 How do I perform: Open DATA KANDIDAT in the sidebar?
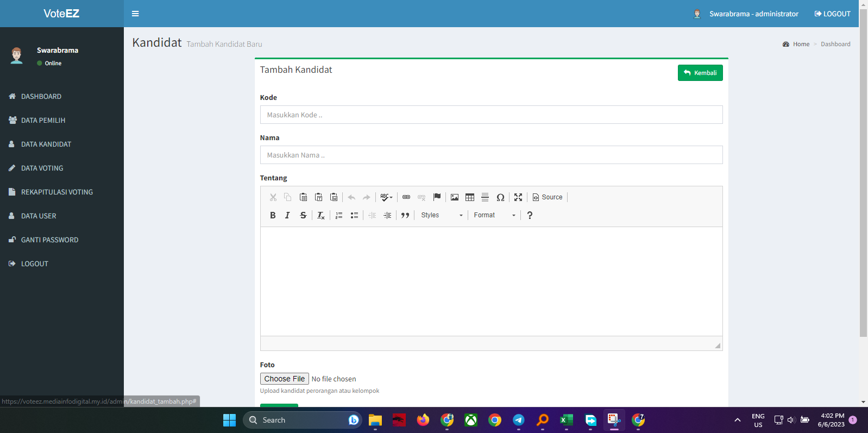(x=62, y=144)
